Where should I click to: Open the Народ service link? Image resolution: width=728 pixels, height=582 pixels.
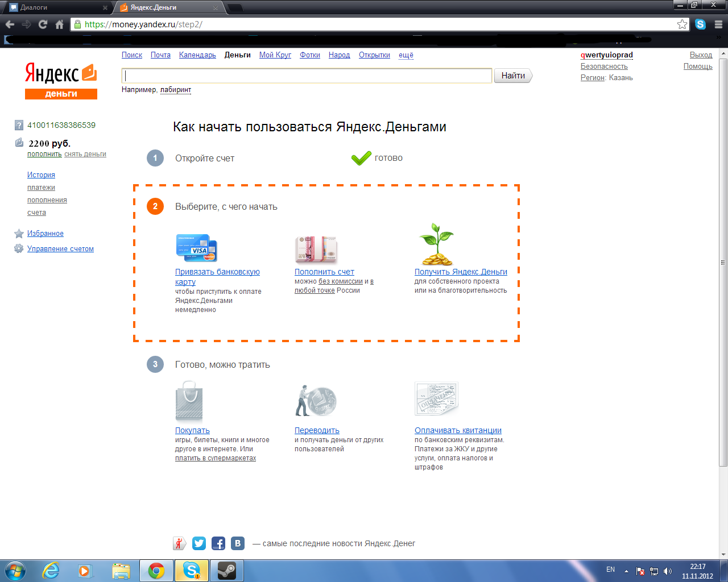(x=340, y=55)
